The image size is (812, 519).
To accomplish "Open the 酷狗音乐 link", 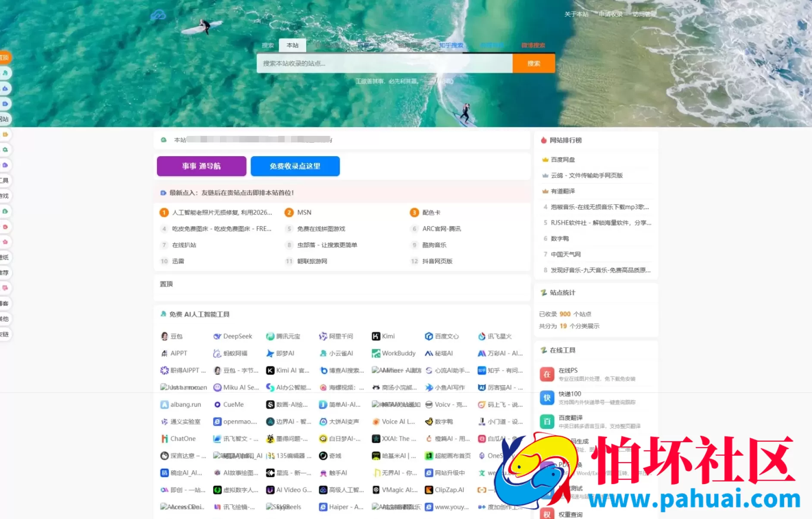I will coord(434,245).
